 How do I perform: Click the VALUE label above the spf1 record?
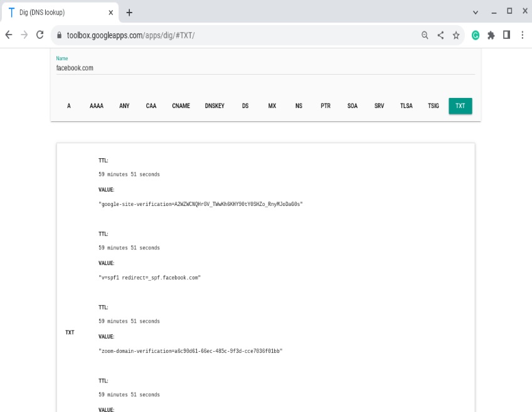[x=106, y=263]
